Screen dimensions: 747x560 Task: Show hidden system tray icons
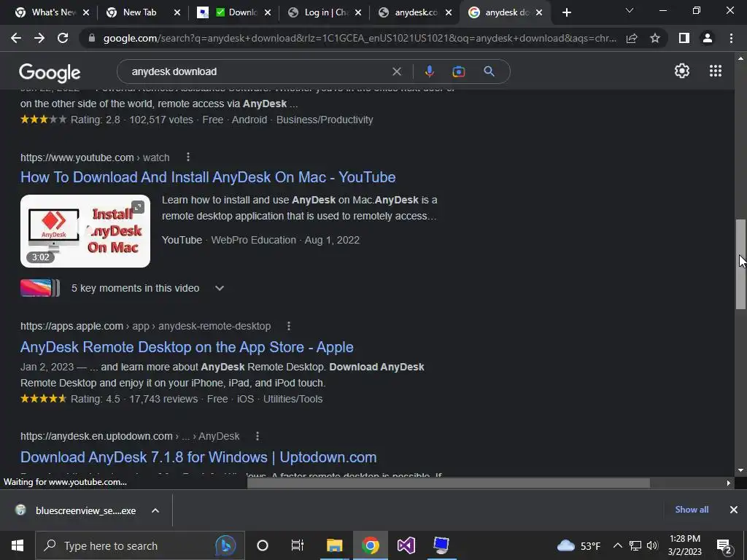coord(617,545)
